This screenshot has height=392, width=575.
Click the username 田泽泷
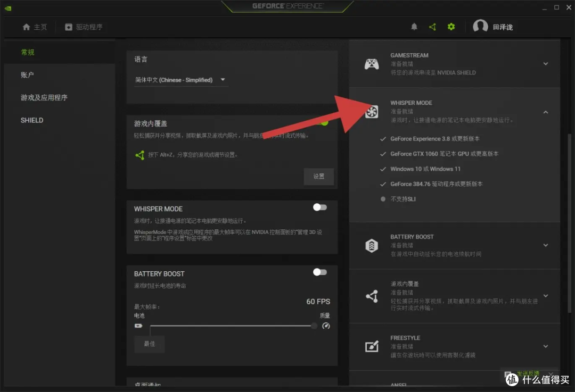click(x=503, y=27)
